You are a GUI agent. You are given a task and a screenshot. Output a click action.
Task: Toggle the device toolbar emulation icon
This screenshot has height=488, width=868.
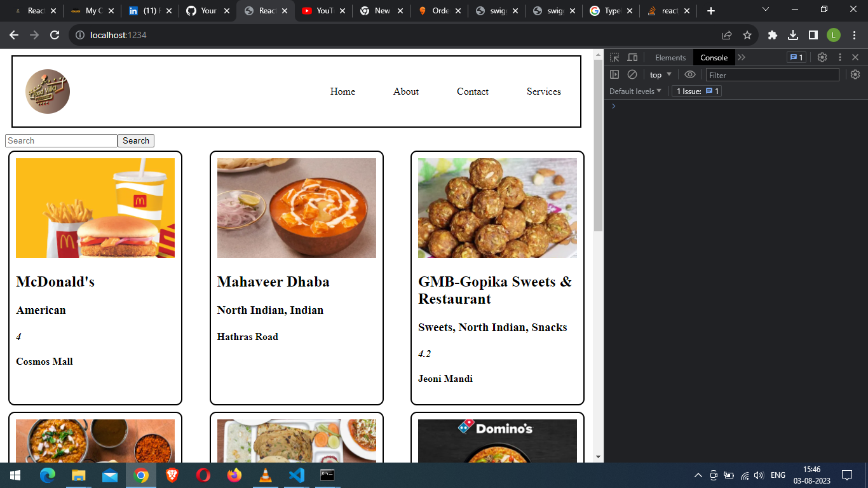coord(632,57)
